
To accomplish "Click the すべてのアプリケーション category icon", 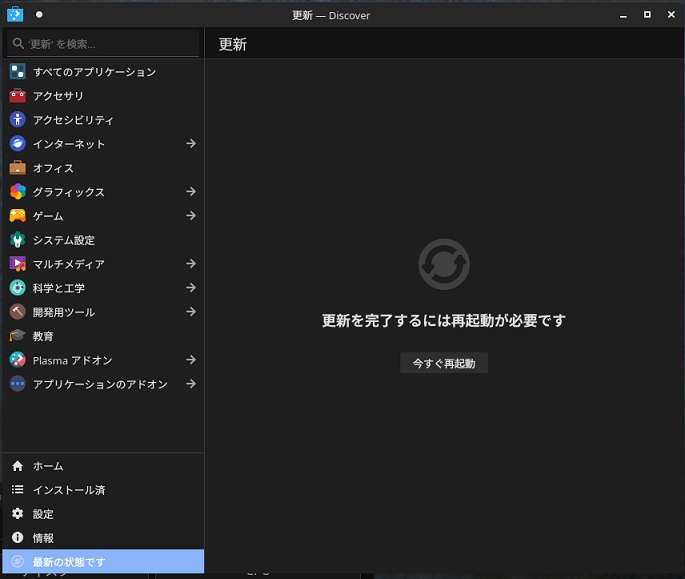I will (x=17, y=72).
